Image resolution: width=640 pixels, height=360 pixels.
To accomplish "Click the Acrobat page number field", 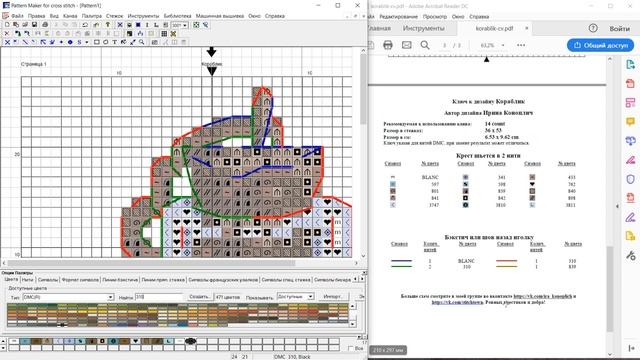I will (x=444, y=45).
